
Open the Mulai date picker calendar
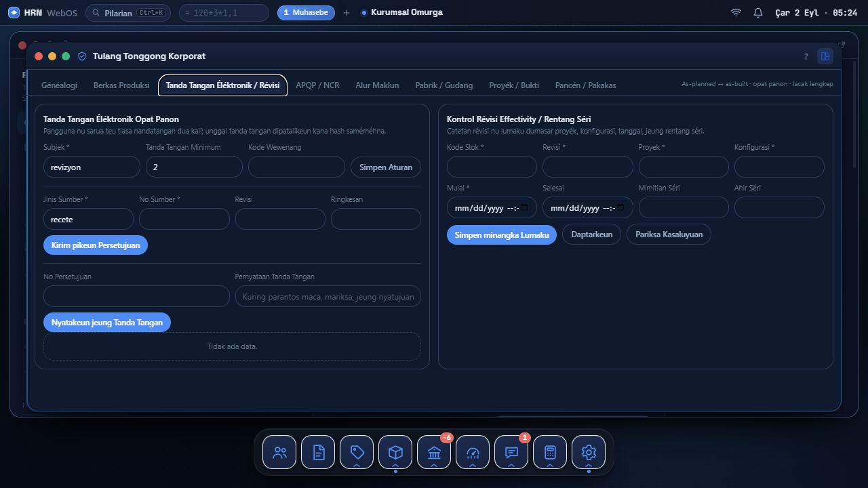[x=524, y=208]
